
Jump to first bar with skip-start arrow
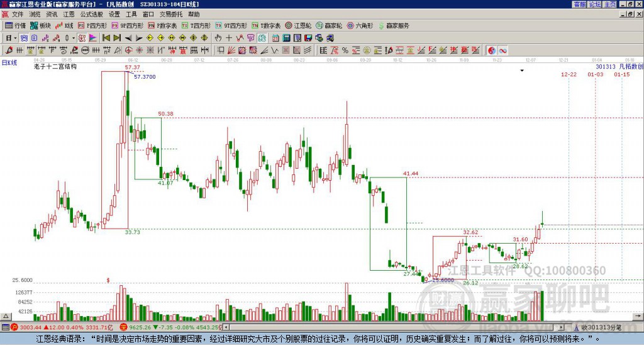pos(106,38)
